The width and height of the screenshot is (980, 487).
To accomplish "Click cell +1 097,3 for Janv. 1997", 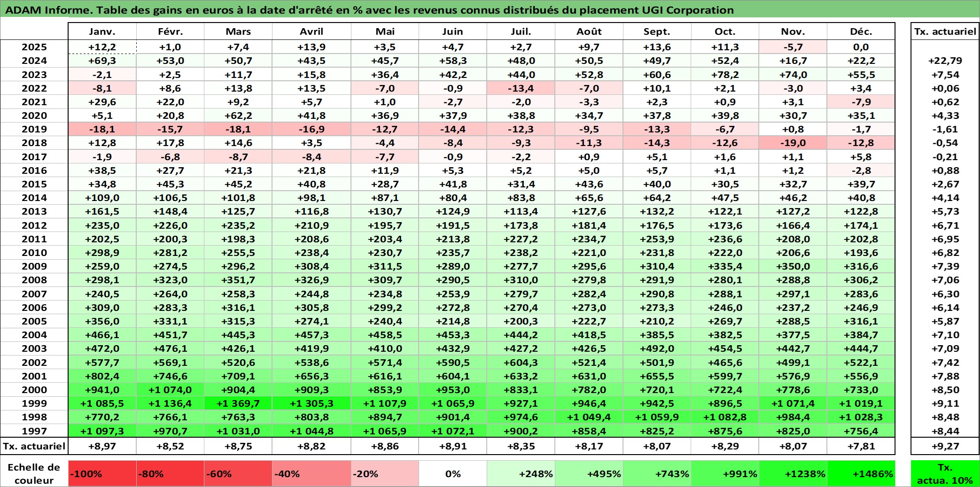I will click(x=102, y=431).
